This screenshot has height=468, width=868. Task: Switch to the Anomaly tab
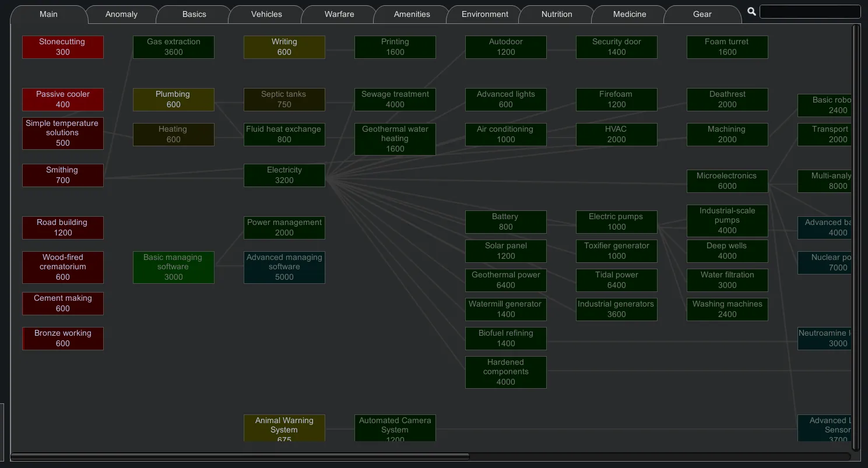(x=121, y=14)
